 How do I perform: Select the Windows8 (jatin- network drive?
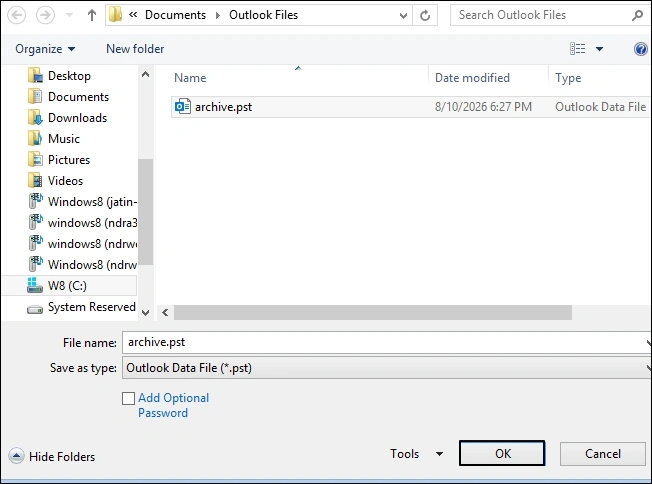coord(92,202)
